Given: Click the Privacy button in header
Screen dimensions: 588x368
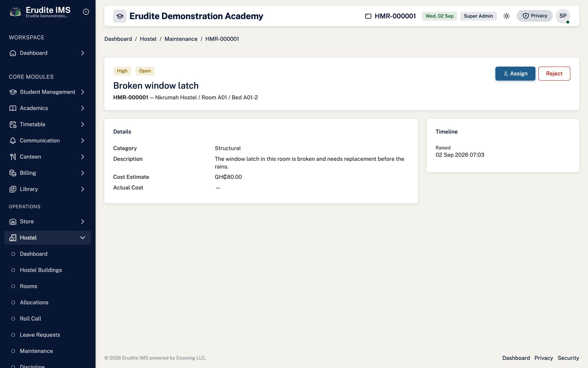Looking at the screenshot, I should pos(535,16).
